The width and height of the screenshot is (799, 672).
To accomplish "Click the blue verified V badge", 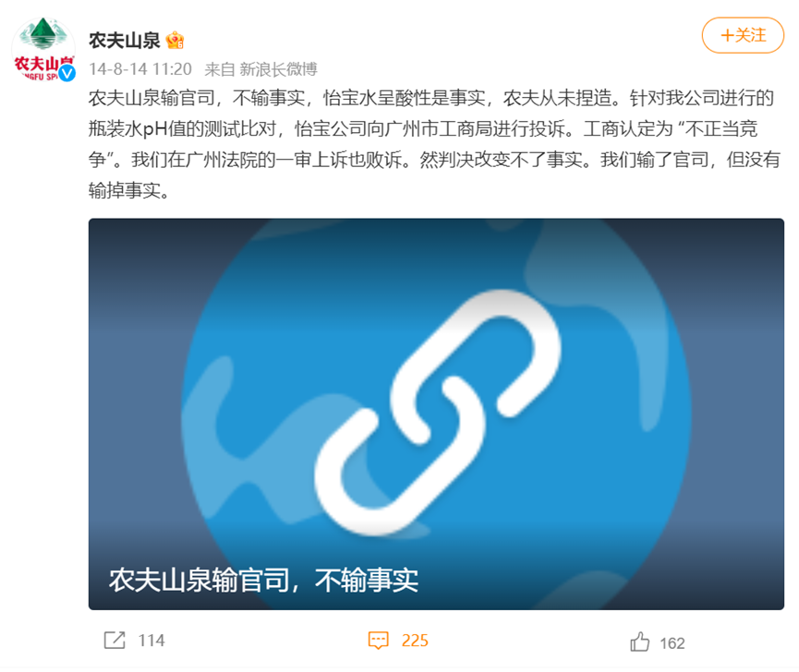I will pyautogui.click(x=67, y=73).
